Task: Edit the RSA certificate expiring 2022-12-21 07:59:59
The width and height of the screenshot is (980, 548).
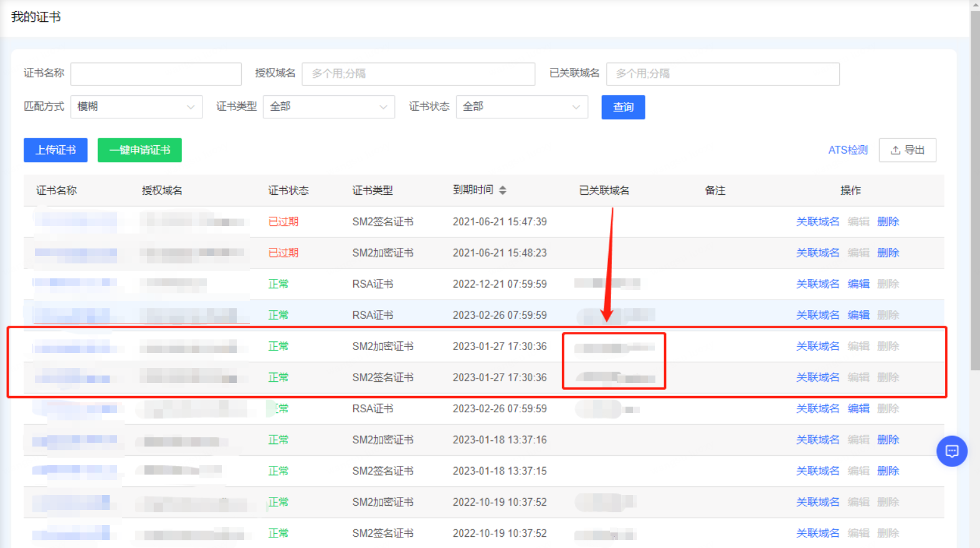Action: pos(859,284)
